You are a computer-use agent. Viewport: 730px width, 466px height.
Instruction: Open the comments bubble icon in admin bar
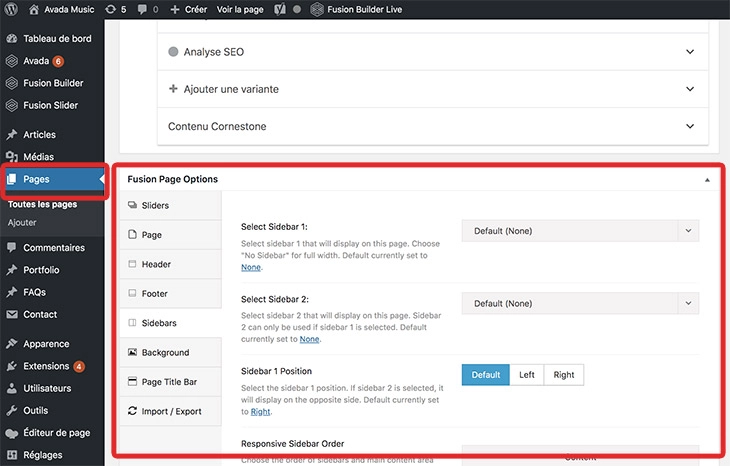pyautogui.click(x=142, y=9)
